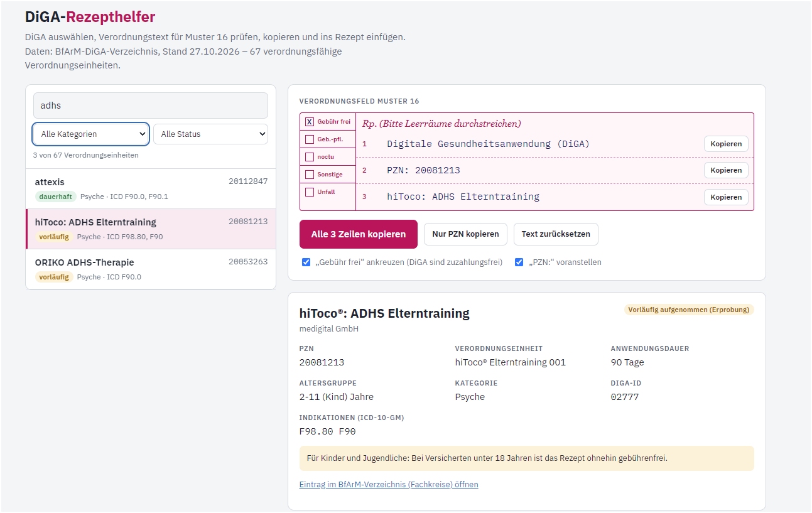Screen dimensions: 812x513
Task: Click the Rp. (Bitte Leerräume durchstreichen) line
Action: click(x=441, y=124)
